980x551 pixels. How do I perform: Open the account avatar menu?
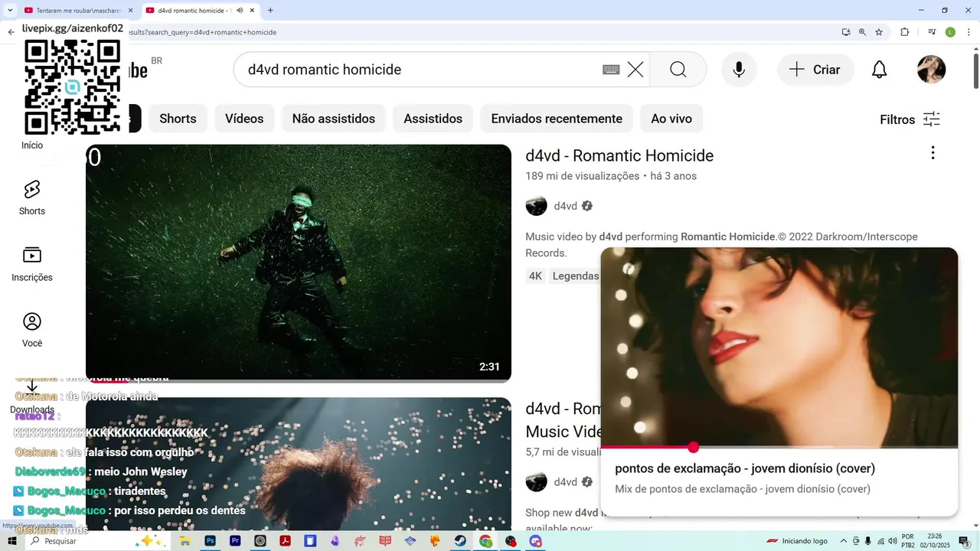(931, 70)
